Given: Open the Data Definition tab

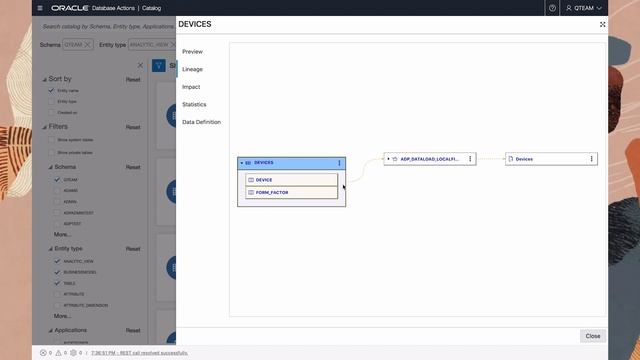Looking at the screenshot, I should click(x=201, y=122).
